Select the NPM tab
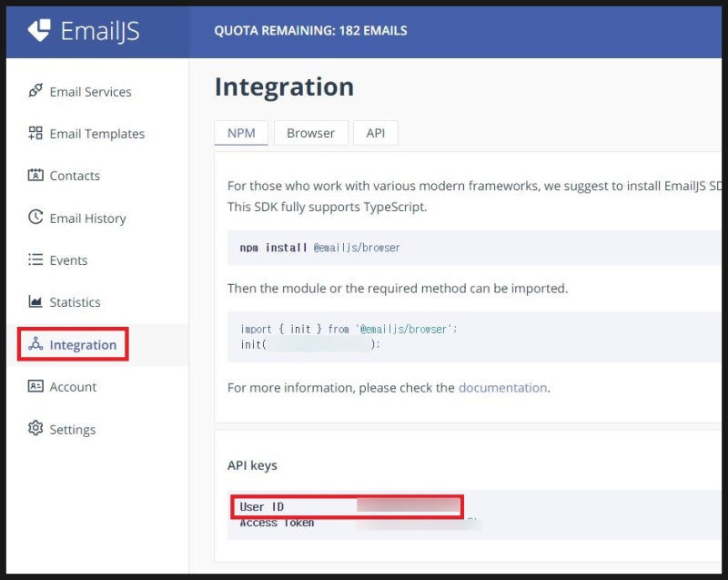The height and width of the screenshot is (580, 728). (240, 132)
